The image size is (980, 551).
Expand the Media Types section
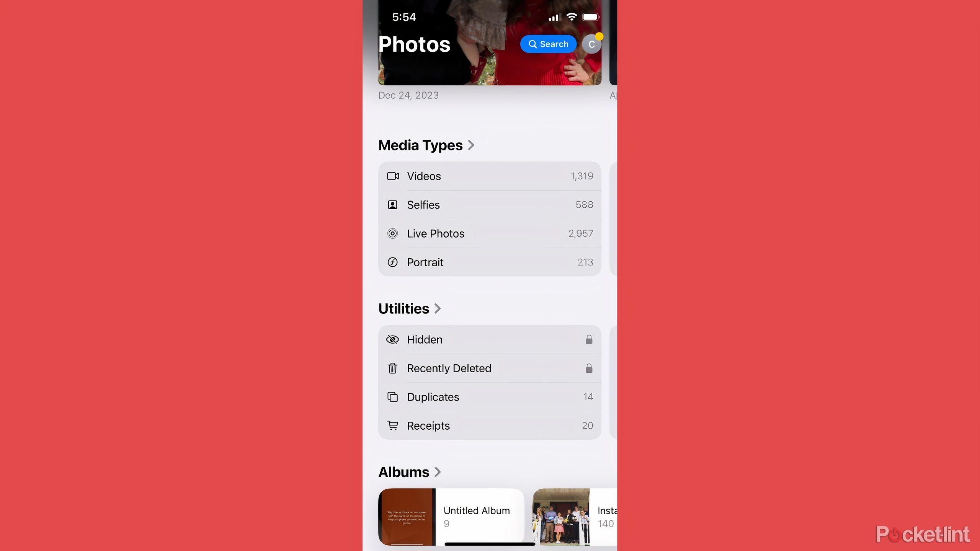(472, 145)
